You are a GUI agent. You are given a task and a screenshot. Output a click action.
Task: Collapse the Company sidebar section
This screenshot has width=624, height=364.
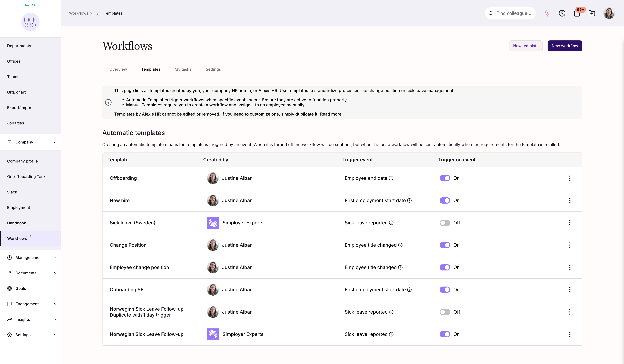coord(55,142)
